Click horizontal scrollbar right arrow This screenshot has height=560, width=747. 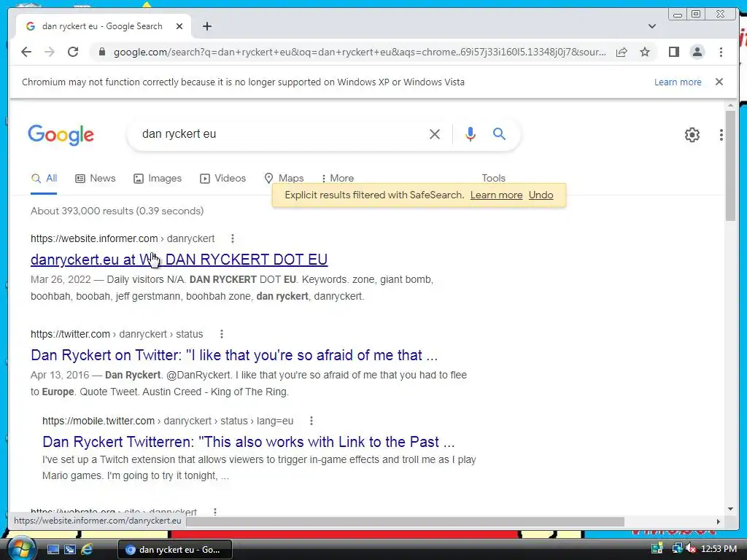(719, 522)
